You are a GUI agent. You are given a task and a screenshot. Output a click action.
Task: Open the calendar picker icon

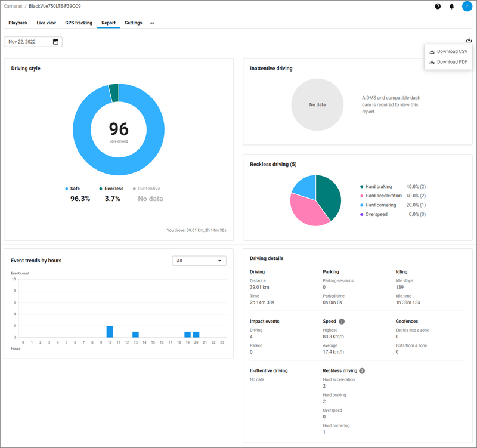click(x=55, y=42)
